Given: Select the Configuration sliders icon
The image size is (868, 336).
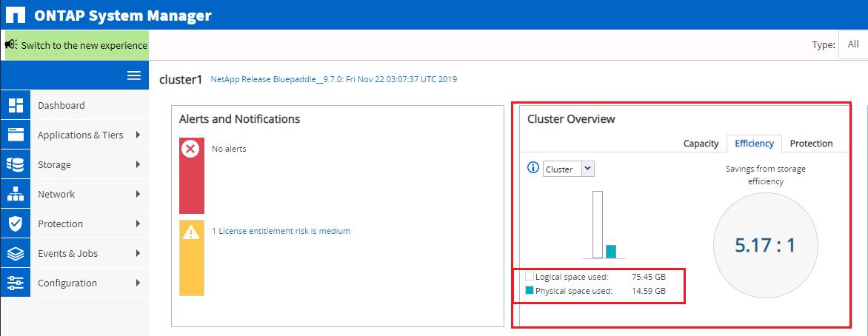Looking at the screenshot, I should [16, 283].
